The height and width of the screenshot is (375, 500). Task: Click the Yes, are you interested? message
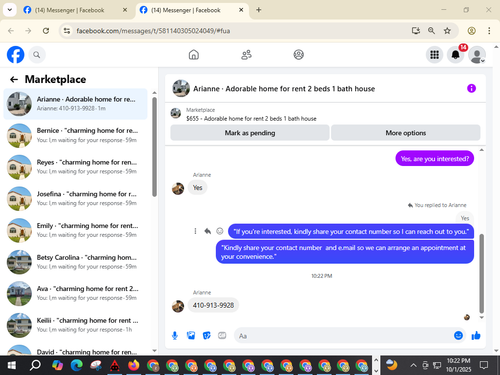435,159
